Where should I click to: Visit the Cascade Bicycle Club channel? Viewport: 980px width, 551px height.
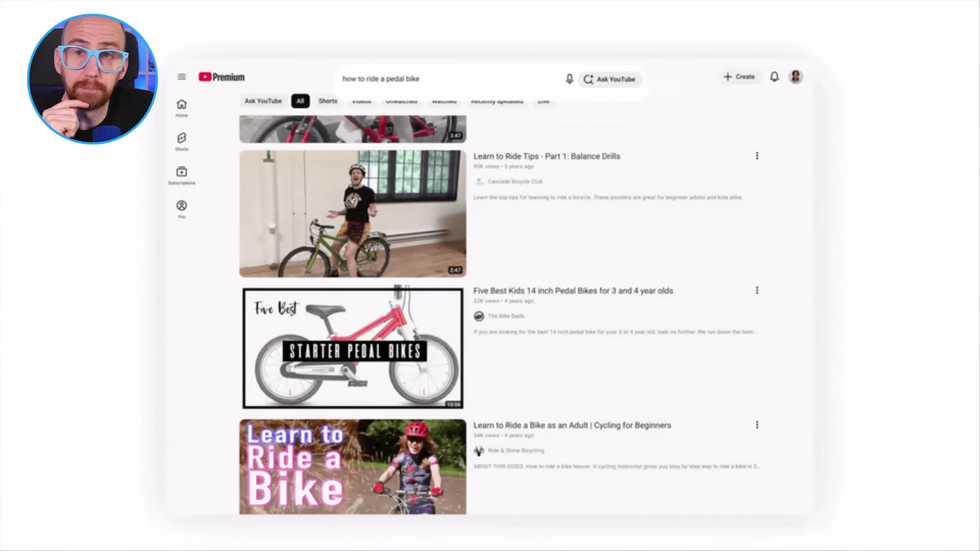click(x=515, y=182)
